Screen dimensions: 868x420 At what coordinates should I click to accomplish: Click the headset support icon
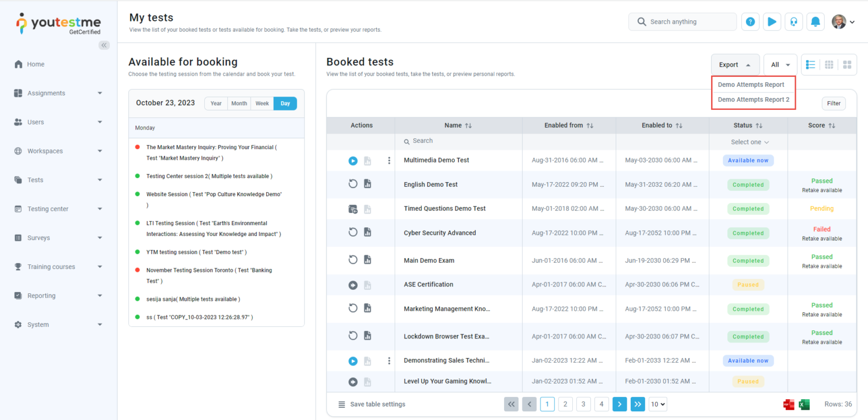(794, 21)
